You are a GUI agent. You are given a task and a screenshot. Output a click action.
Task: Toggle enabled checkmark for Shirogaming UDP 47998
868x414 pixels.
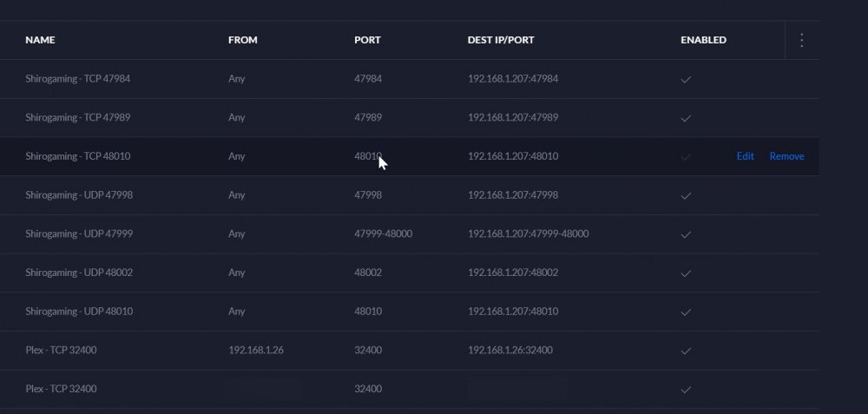(x=686, y=195)
